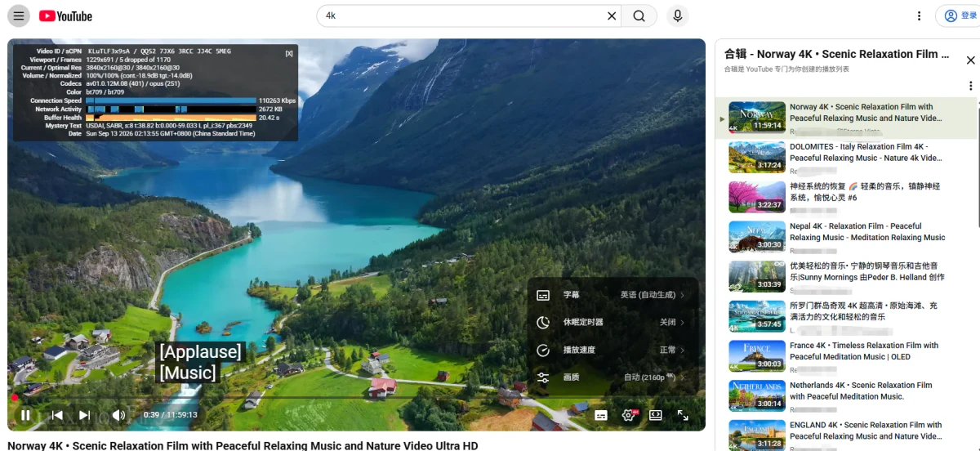Play 神经系统的恢复 video in playlist
This screenshot has height=451, width=980.
click(x=865, y=192)
